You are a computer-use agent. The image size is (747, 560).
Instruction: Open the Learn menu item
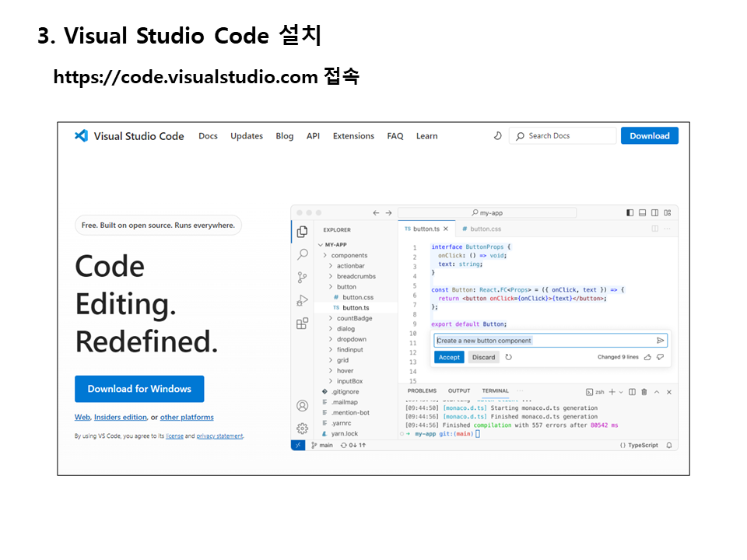(x=427, y=135)
